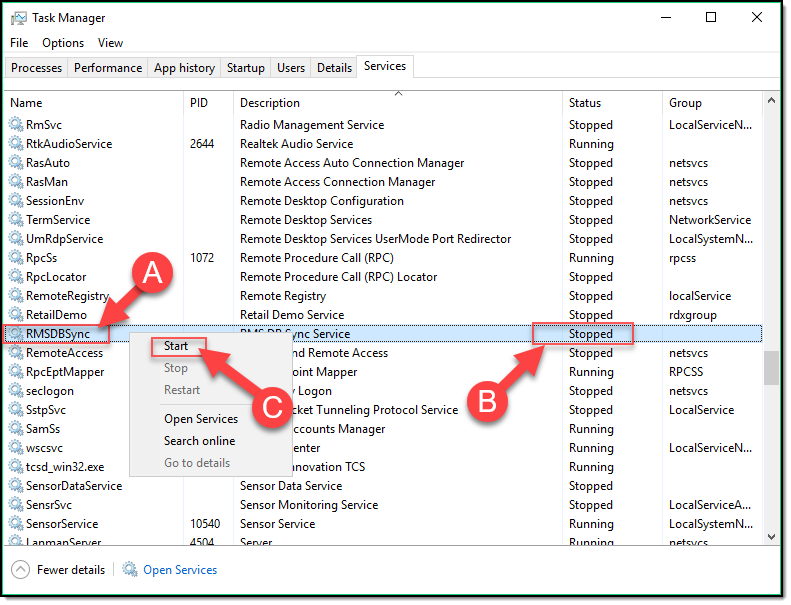
Task: Sort by the Description column header
Action: tap(270, 103)
